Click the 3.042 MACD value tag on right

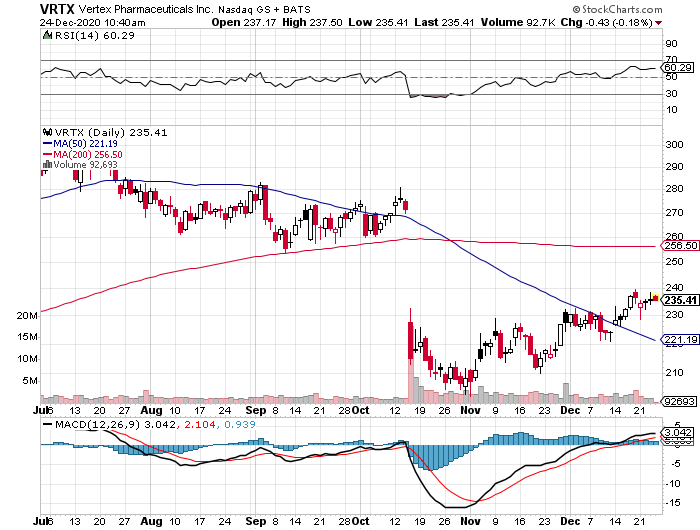679,433
